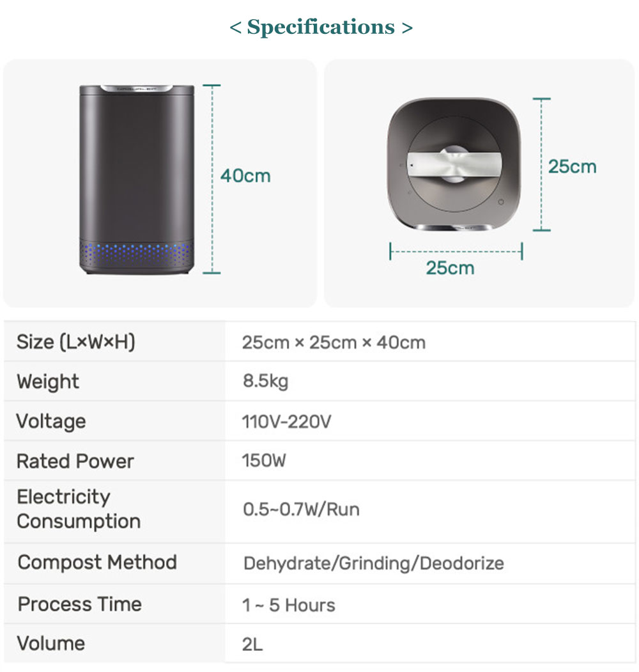Select the 8.5kg weight value
Viewport: 639px width, 672px height.
[x=265, y=382]
